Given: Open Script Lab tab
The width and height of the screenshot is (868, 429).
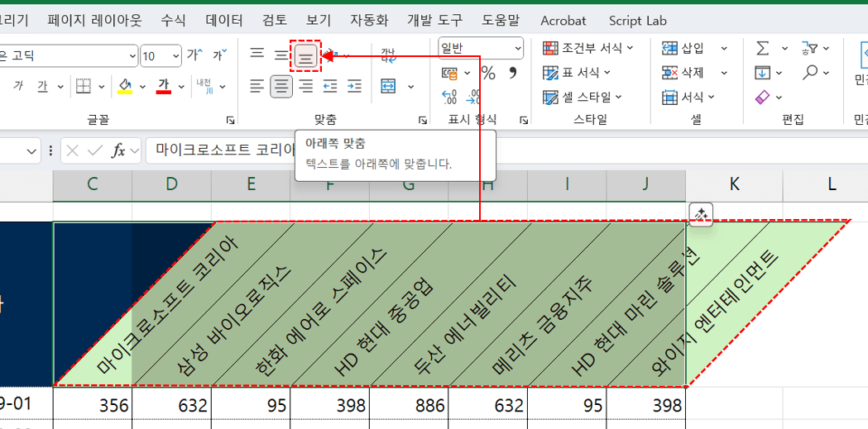Looking at the screenshot, I should 638,21.
